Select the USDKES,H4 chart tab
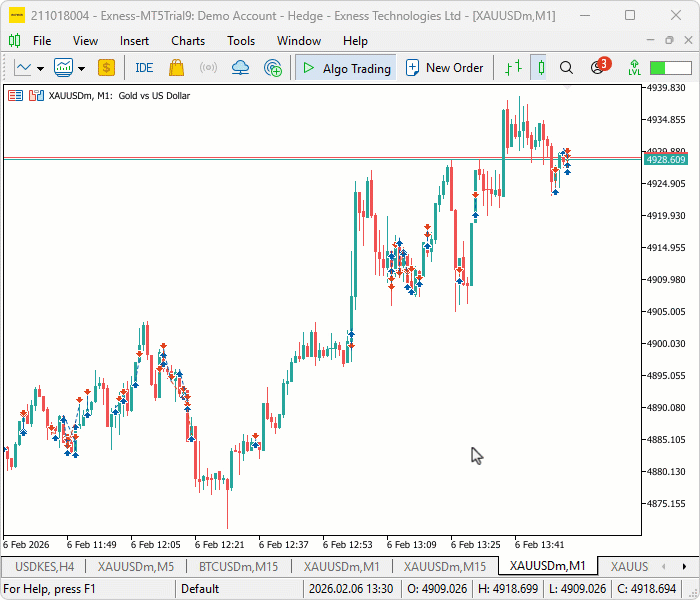This screenshot has width=700, height=600. pyautogui.click(x=45, y=567)
